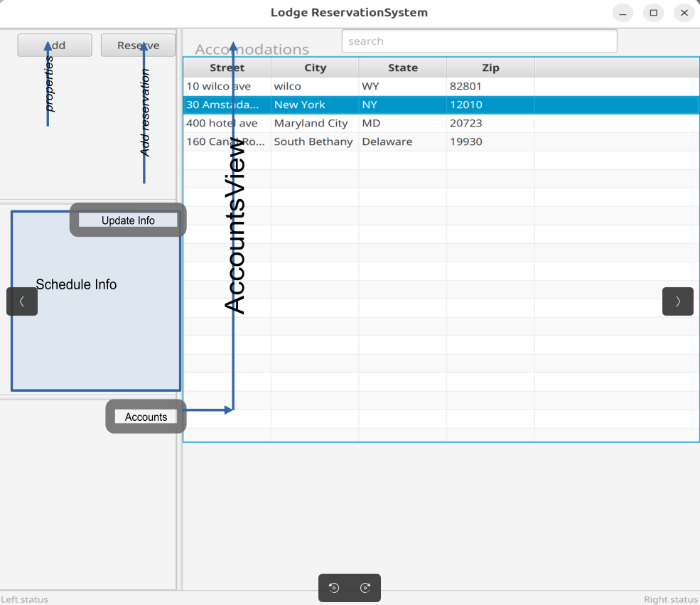The width and height of the screenshot is (700, 605).
Task: Click the rotate clockwise icon
Action: pyautogui.click(x=365, y=588)
